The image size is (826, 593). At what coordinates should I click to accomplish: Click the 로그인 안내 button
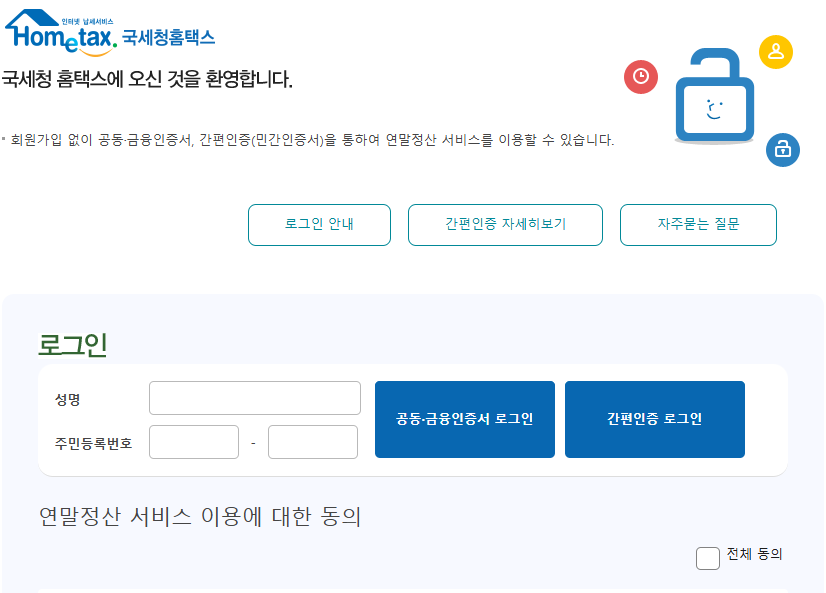319,224
